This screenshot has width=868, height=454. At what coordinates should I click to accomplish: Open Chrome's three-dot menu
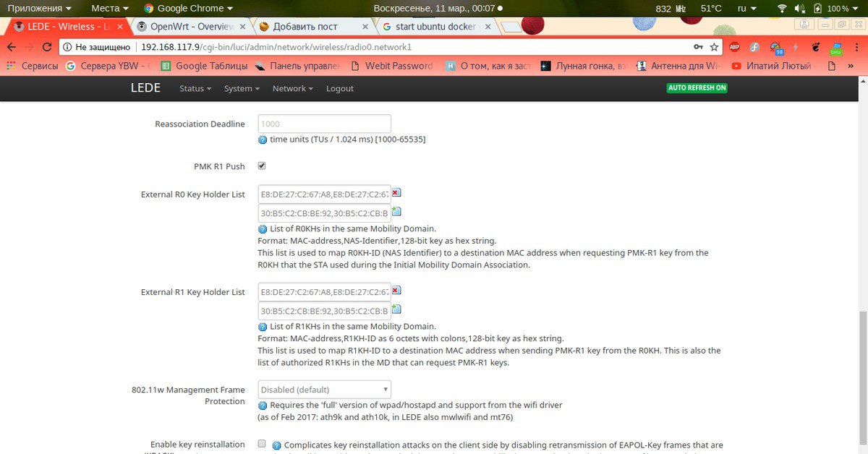point(857,47)
